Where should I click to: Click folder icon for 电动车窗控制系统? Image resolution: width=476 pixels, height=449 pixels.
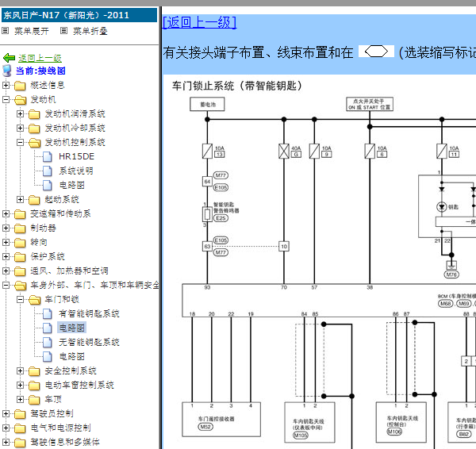point(34,386)
